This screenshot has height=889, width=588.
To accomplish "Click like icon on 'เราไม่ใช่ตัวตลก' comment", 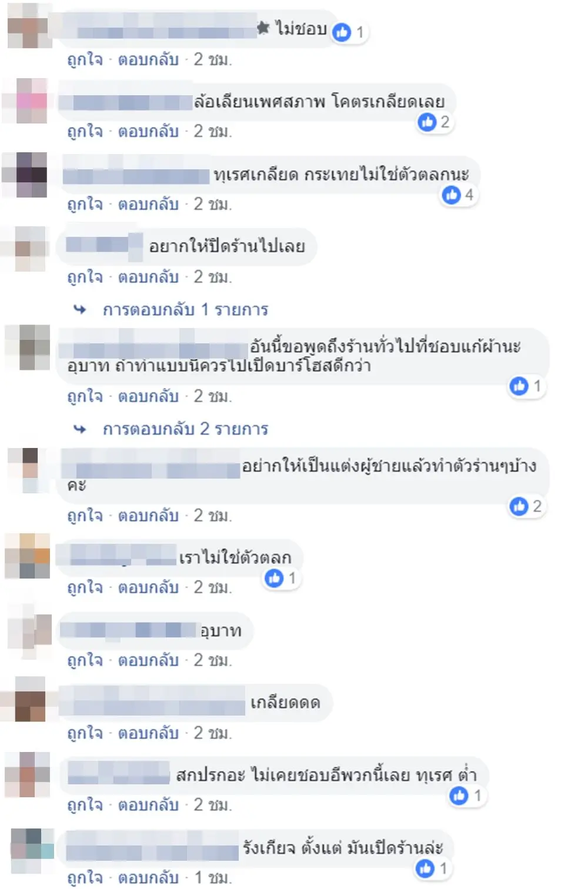I will [274, 578].
